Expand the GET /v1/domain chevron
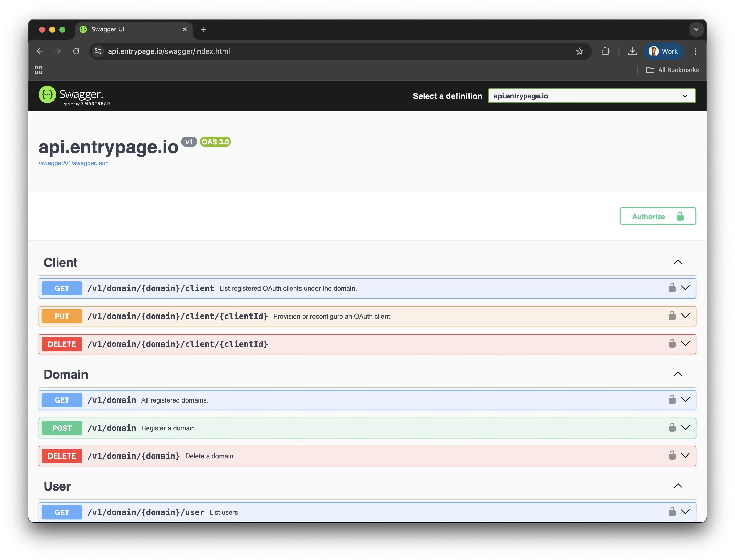This screenshot has width=735, height=560. (x=685, y=400)
